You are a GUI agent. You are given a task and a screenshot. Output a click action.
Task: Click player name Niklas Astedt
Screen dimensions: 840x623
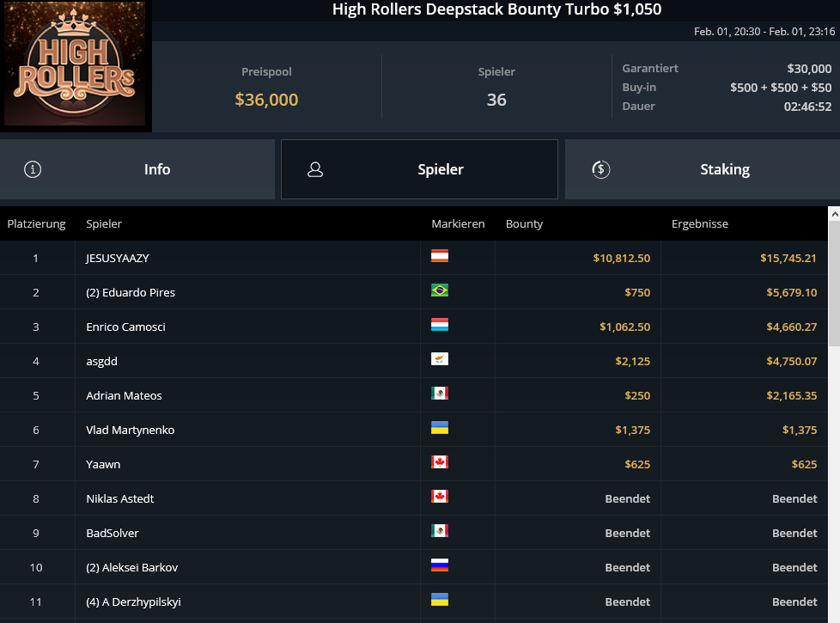click(x=120, y=498)
